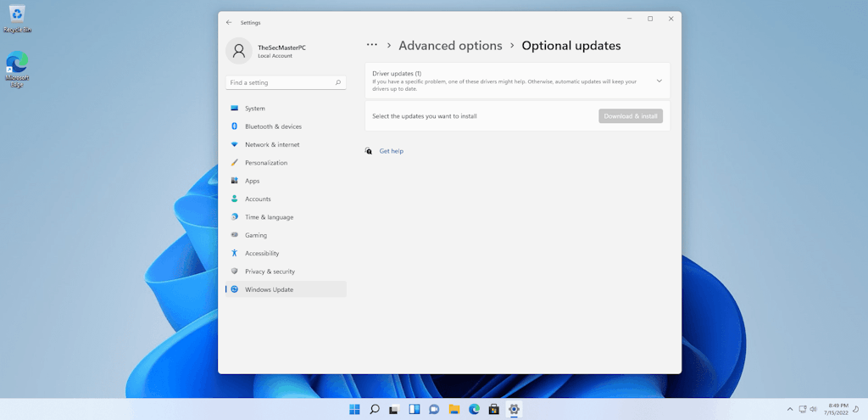Launch Microsoft Edge from the taskbar
868x420 pixels.
474,410
